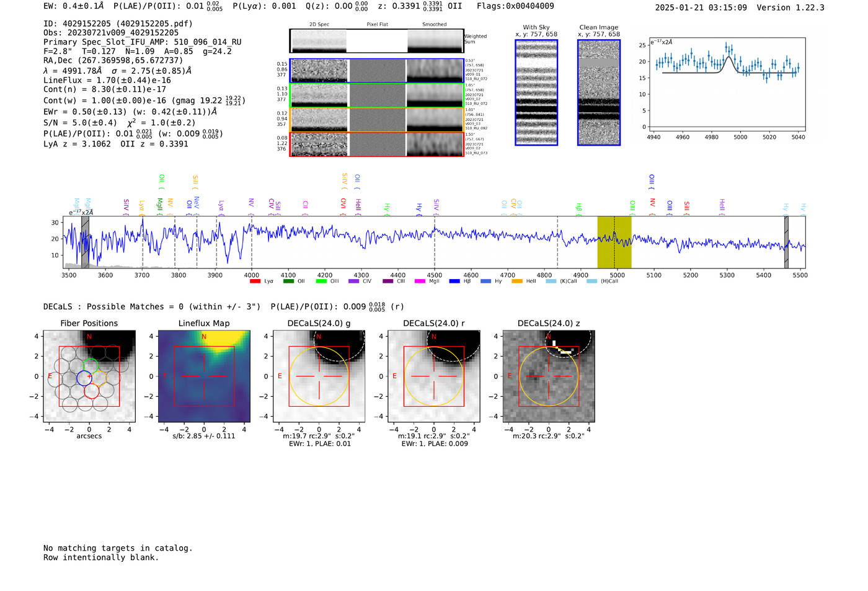Open the Lineflux Map image
Image resolution: width=868 pixels, height=591 pixels.
tap(204, 376)
